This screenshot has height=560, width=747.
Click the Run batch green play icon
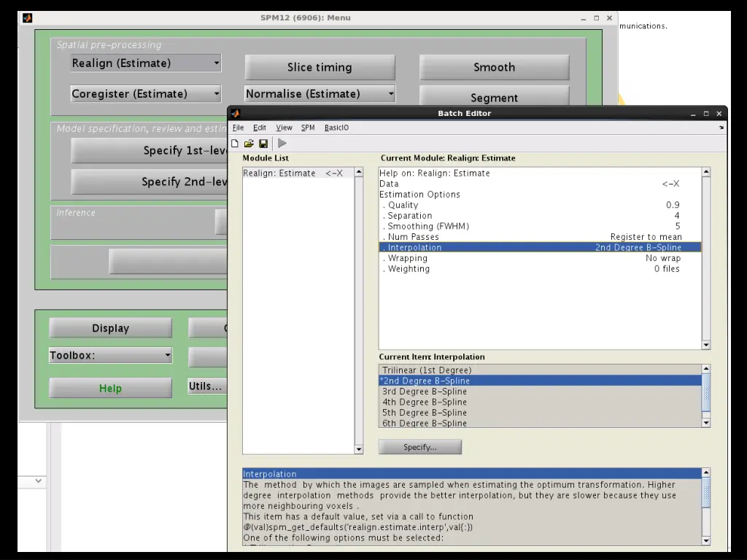coord(282,143)
